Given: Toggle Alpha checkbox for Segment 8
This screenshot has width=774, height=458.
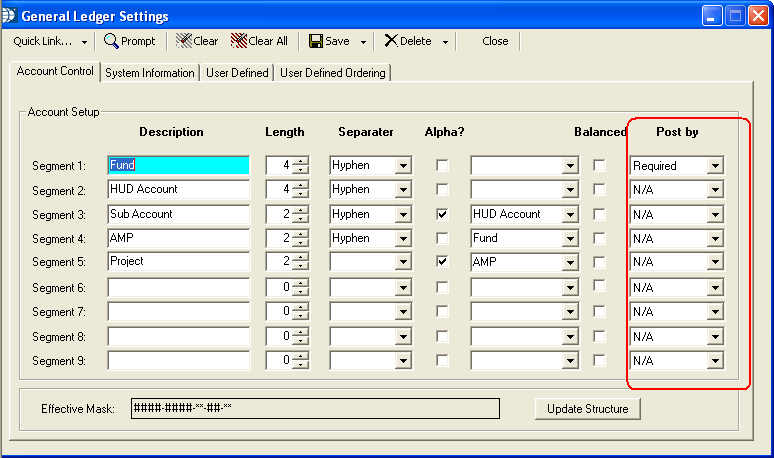Looking at the screenshot, I should pos(442,337).
